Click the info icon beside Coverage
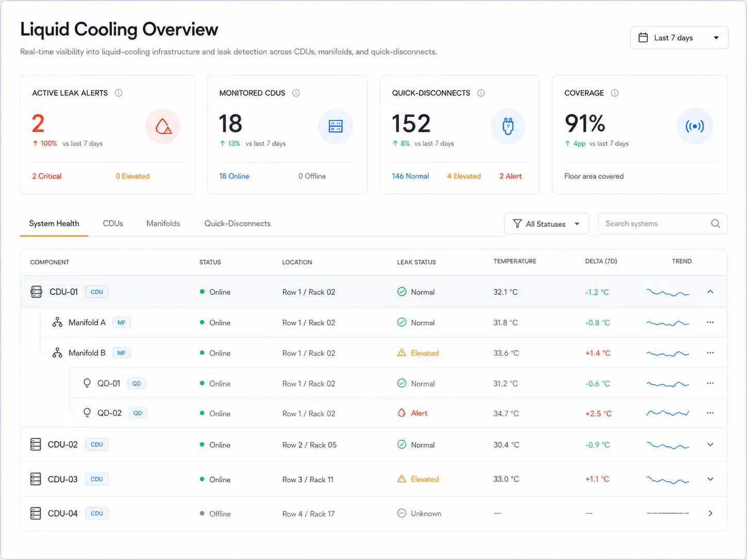This screenshot has height=560, width=747. click(615, 93)
